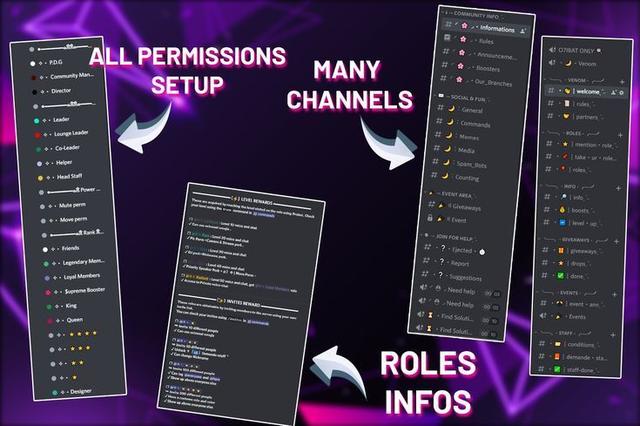Select the four-star role
The width and height of the screenshot is (640, 426).
pyautogui.click(x=73, y=334)
